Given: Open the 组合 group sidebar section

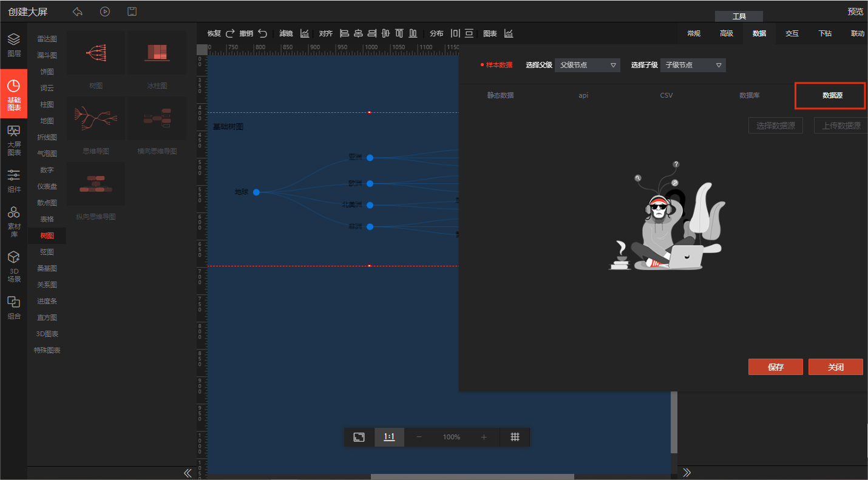Looking at the screenshot, I should pyautogui.click(x=14, y=308).
